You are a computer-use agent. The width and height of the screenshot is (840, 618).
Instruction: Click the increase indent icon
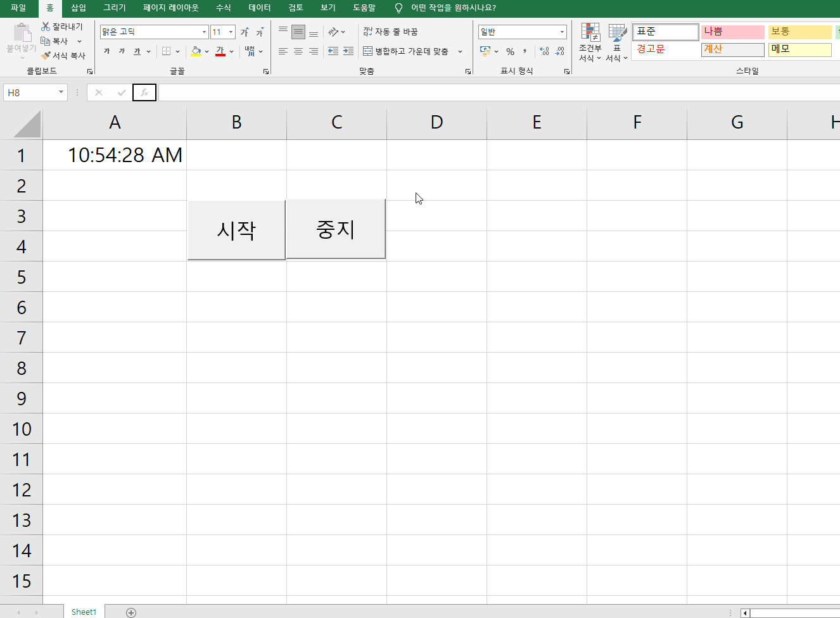point(348,51)
